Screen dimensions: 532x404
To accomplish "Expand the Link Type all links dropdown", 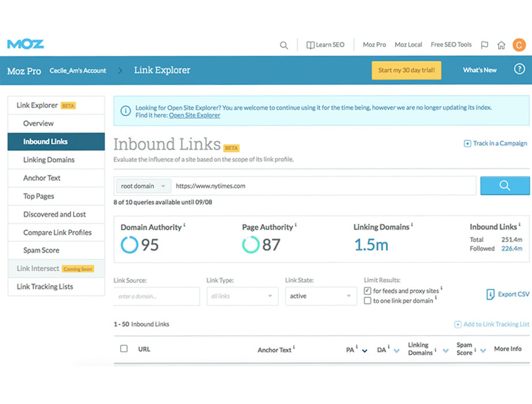I will [x=242, y=296].
